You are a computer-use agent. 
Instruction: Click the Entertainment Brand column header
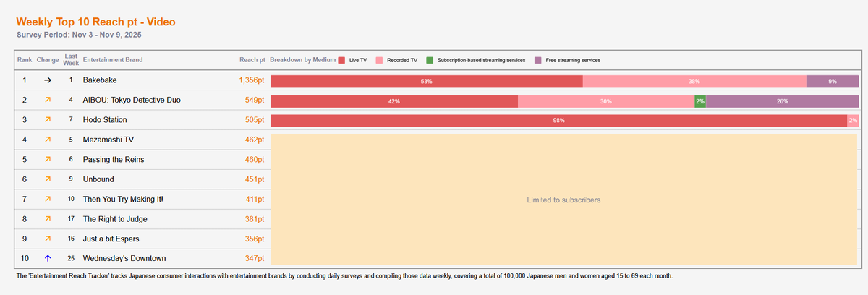tap(113, 59)
